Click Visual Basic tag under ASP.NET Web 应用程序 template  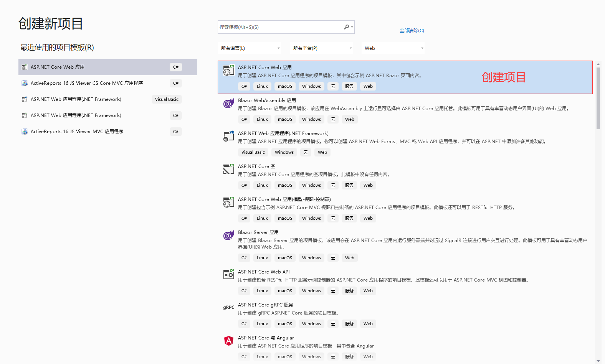pos(253,152)
